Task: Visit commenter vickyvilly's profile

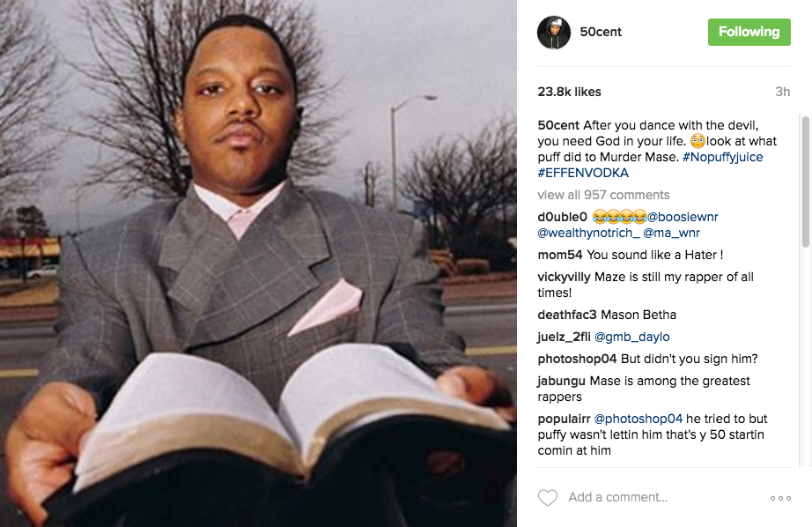Action: coord(564,278)
